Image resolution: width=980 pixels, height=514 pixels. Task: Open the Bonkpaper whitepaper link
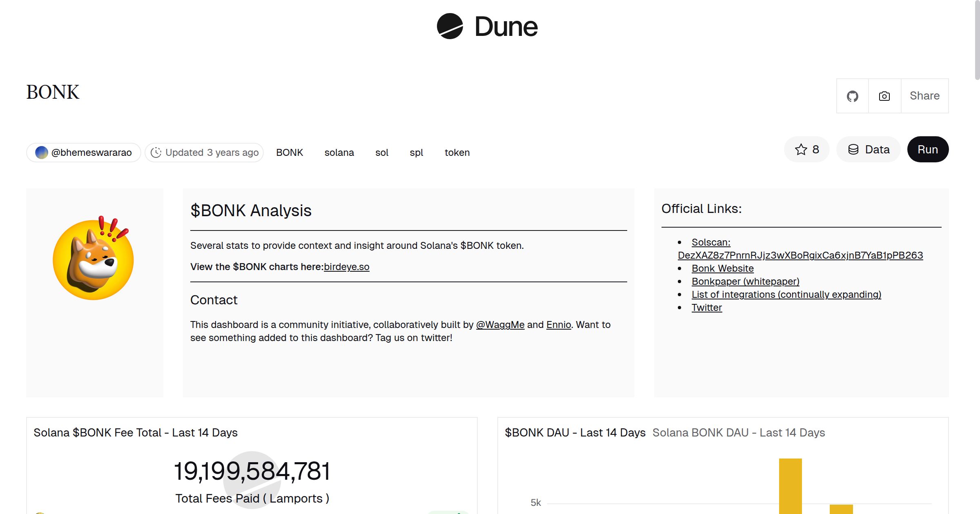pos(746,281)
